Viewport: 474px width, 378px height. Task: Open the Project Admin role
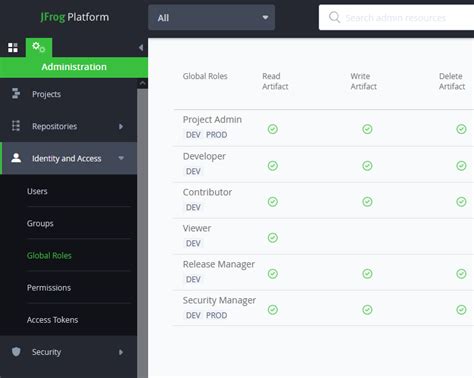[x=212, y=119]
